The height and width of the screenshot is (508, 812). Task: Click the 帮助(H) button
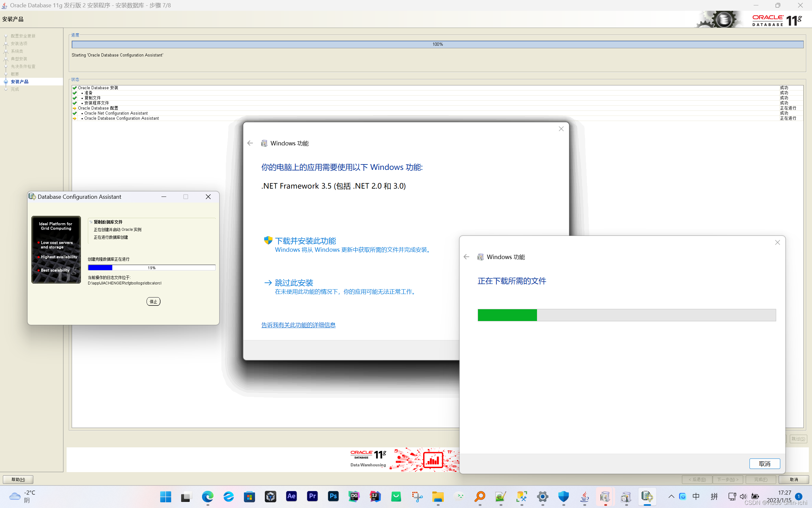(18, 479)
